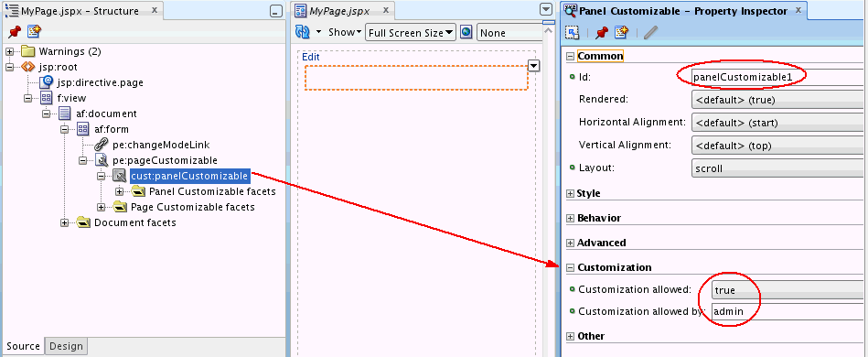
Task: Click the f:view node icon
Action: (47, 98)
